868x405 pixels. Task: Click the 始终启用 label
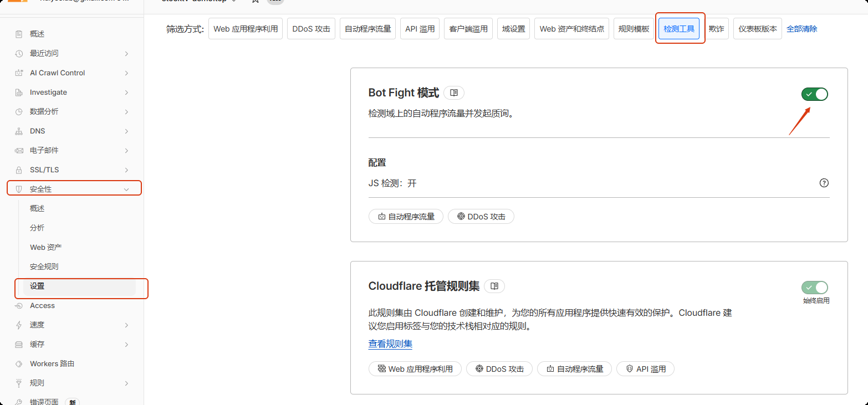tap(816, 301)
